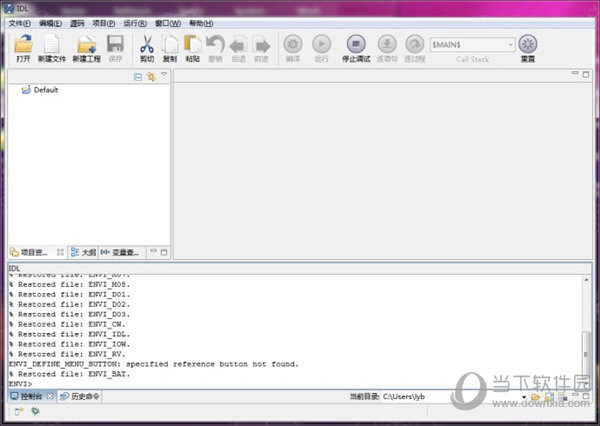The height and width of the screenshot is (426, 600).
Task: Click the 前进 (Forward) arrow icon
Action: pos(262,45)
